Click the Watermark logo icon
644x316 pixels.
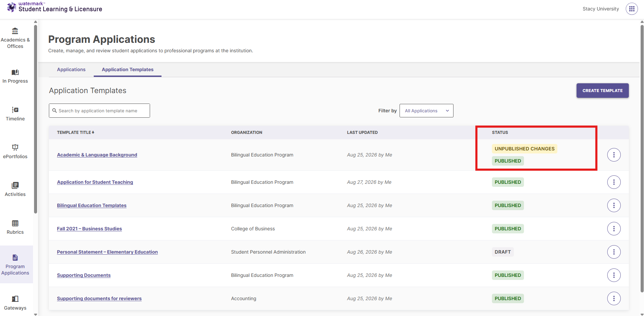11,7
